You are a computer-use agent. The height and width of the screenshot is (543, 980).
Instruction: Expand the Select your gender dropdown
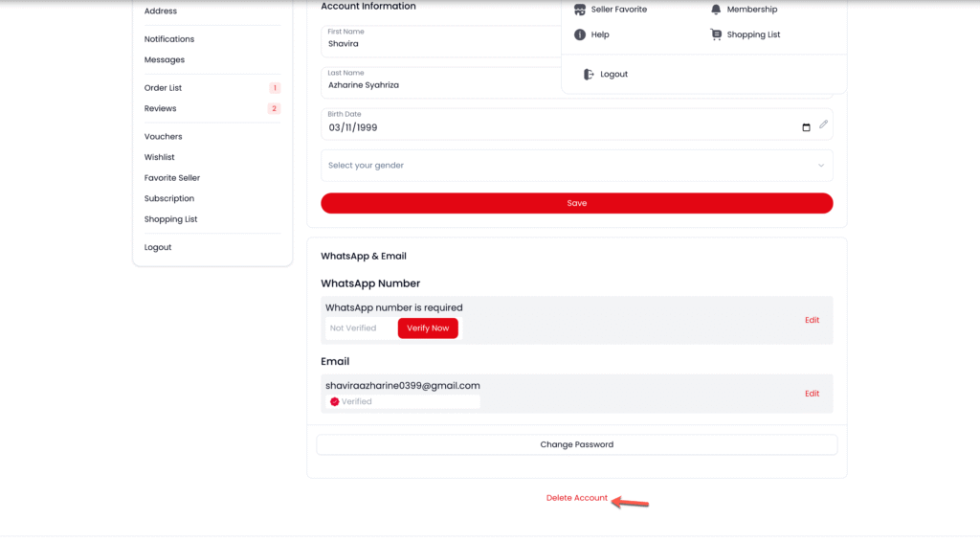(x=576, y=166)
